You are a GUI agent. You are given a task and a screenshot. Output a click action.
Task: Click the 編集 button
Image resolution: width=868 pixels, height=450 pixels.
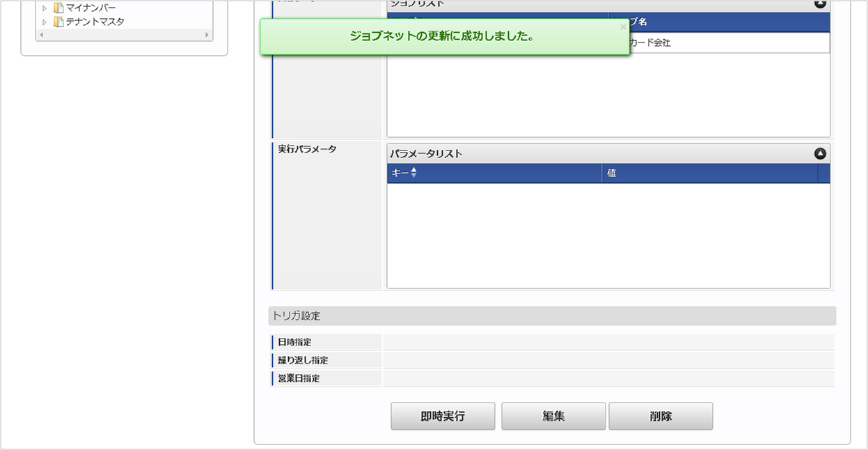(x=553, y=416)
